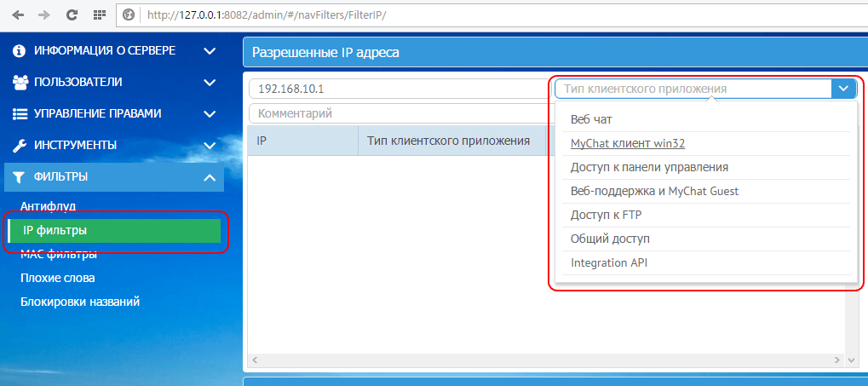The width and height of the screenshot is (868, 386).
Task: Reload the page with refresh icon
Action: 72,14
